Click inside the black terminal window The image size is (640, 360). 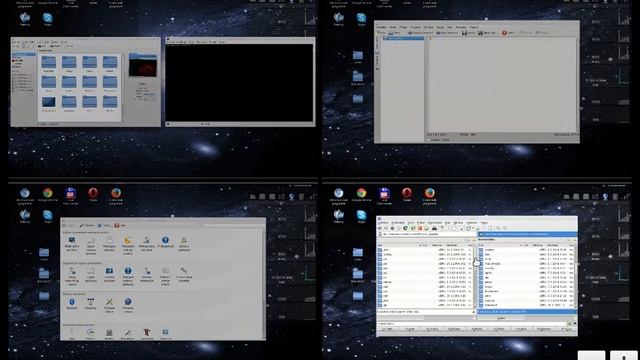coord(239,83)
